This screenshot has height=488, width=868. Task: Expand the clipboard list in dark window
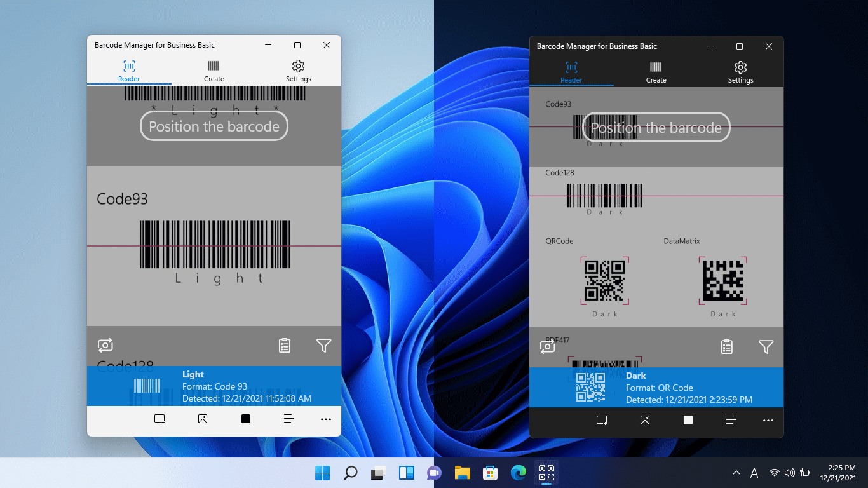726,347
